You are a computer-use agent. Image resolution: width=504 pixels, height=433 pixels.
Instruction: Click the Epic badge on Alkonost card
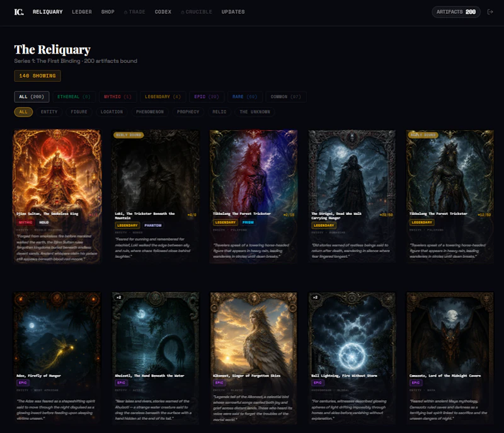pyautogui.click(x=219, y=383)
